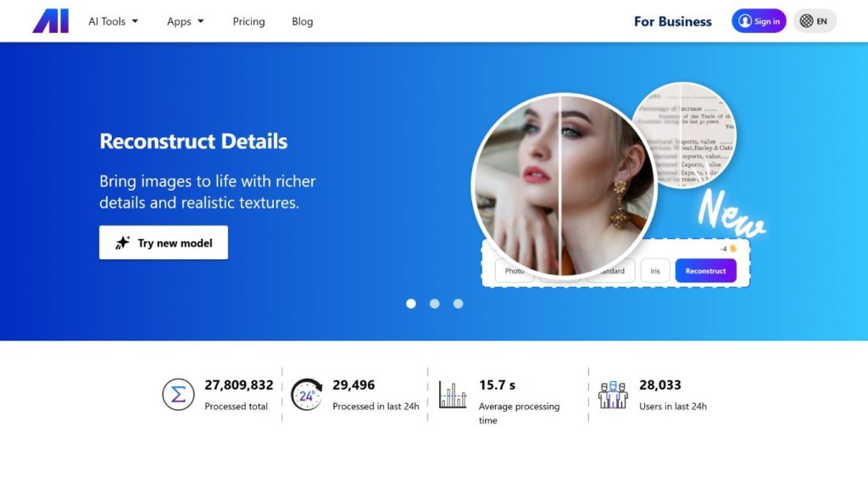Image resolution: width=868 pixels, height=488 pixels.
Task: Select the second carousel dot
Action: click(x=435, y=303)
